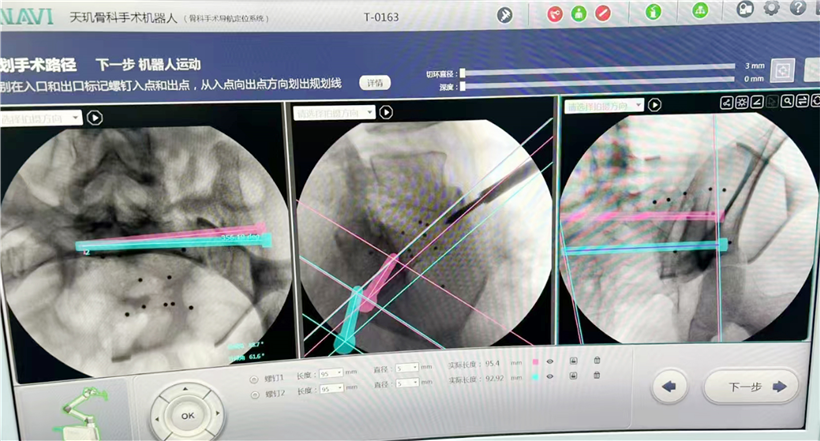The image size is (820, 441).
Task: Click the green network hierarchy icon
Action: [x=702, y=12]
